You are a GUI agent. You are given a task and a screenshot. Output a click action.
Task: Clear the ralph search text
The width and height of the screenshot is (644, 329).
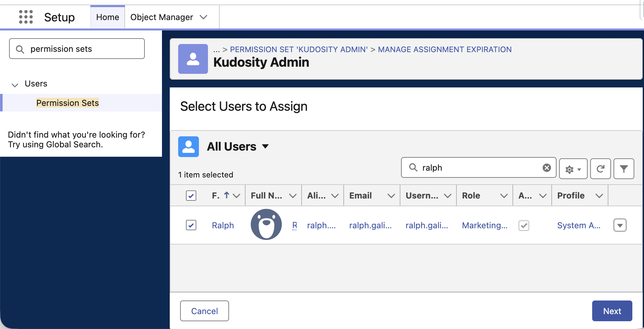point(547,167)
